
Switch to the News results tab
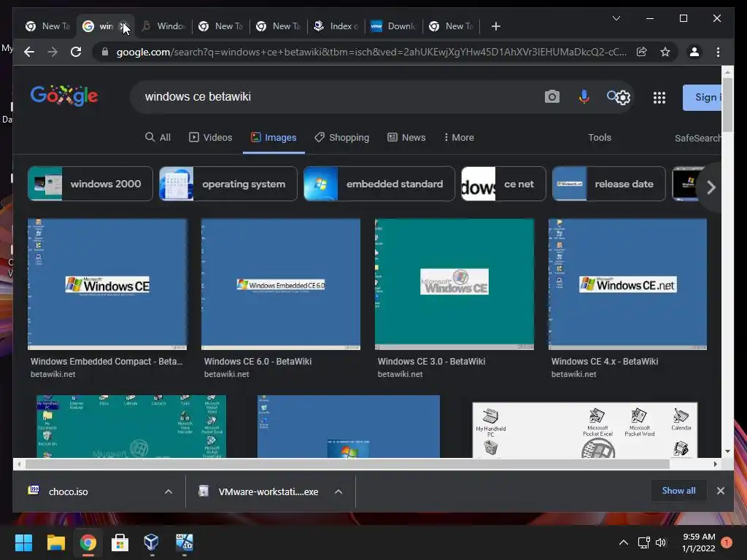406,137
